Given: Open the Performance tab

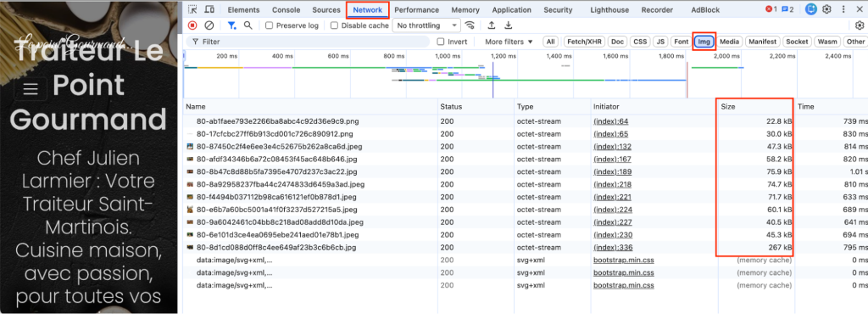Looking at the screenshot, I should [417, 10].
